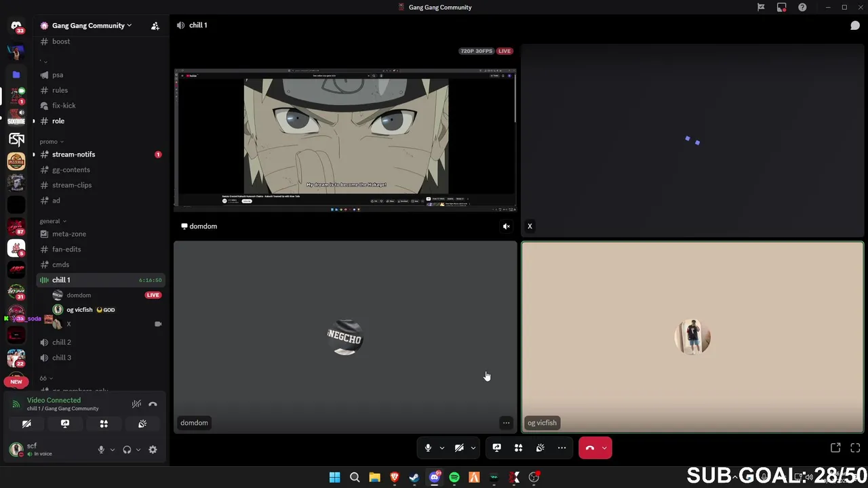
Task: Share your screen from voice panel
Action: click(65, 424)
